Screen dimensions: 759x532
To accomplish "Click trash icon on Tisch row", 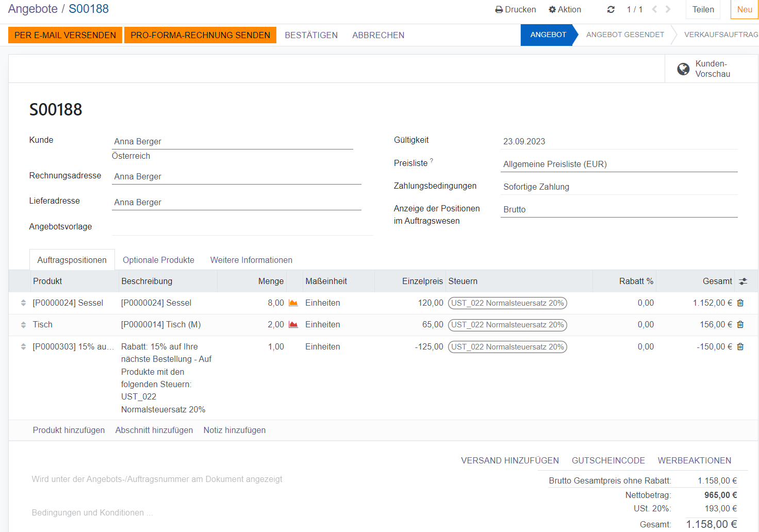I will point(740,325).
